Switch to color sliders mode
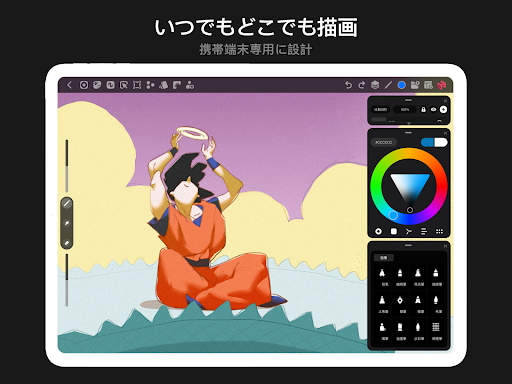Screen dimensions: 512x384 (x=424, y=231)
